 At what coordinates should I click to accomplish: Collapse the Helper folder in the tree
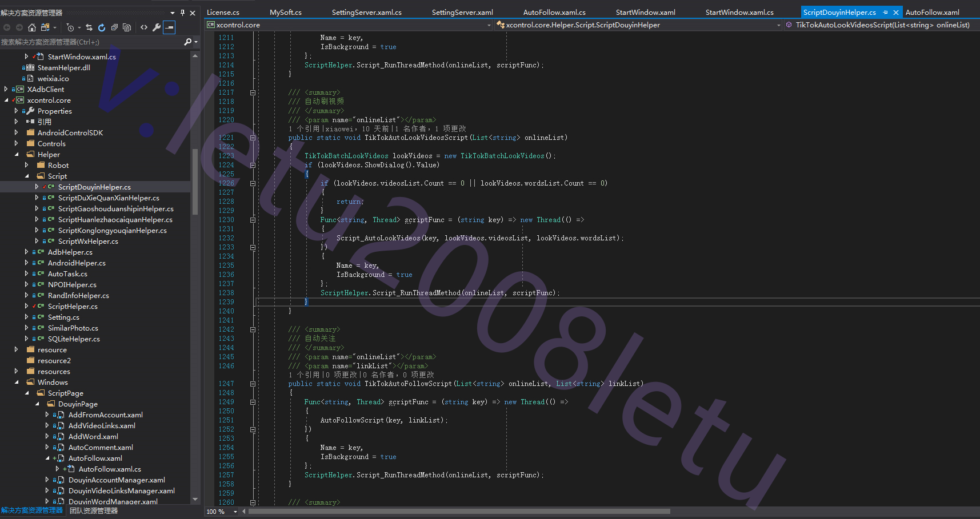(x=17, y=155)
